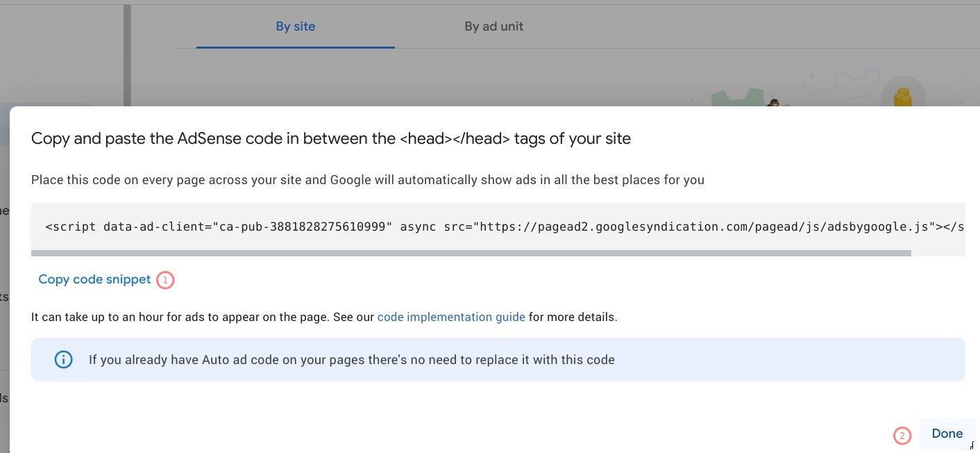Open the code implementation guide link
Viewport: 980px width, 453px height.
[x=451, y=317]
